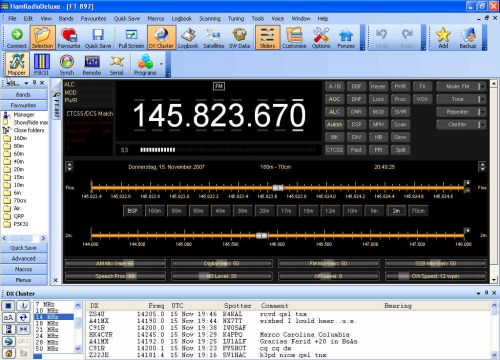This screenshot has height=360, width=500.
Task: Open the Logbook menu
Action: pos(182,19)
